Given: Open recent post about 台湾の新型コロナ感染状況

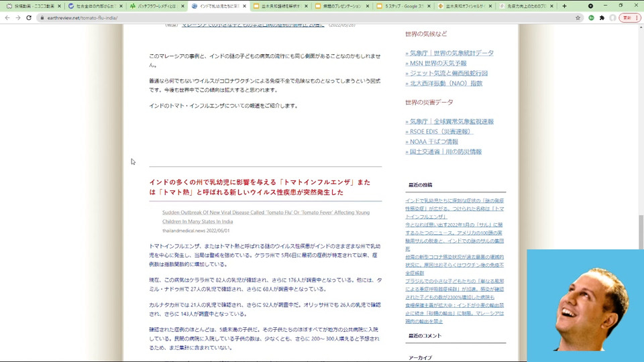Looking at the screenshot, I should [454, 265].
